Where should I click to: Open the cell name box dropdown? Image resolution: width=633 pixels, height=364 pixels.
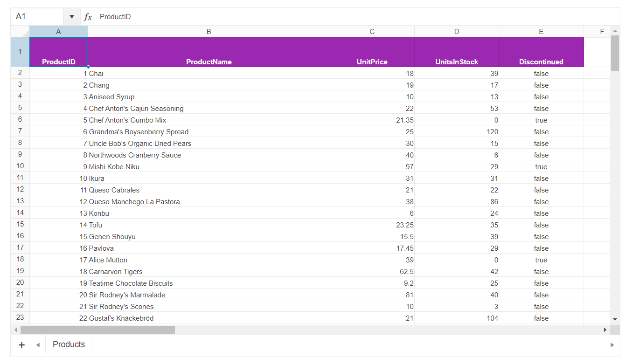pos(72,16)
